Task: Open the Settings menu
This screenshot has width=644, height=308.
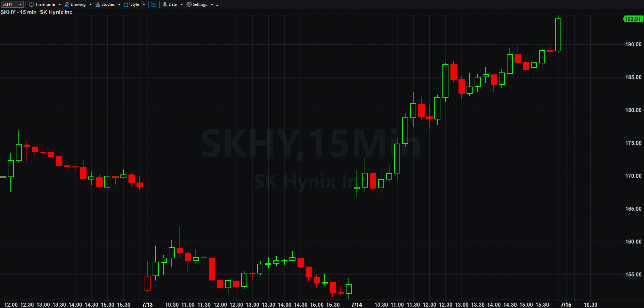Action: [200, 4]
